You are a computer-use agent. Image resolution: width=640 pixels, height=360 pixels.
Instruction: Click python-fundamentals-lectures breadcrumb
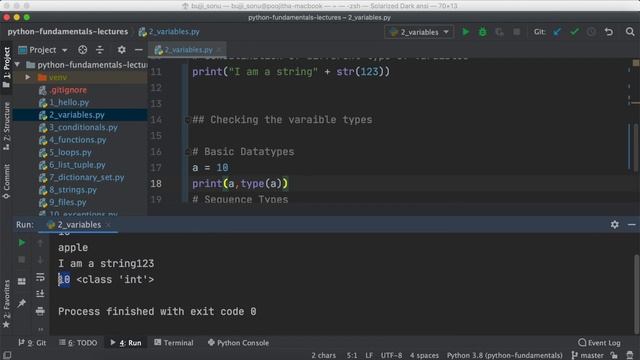[68, 32]
